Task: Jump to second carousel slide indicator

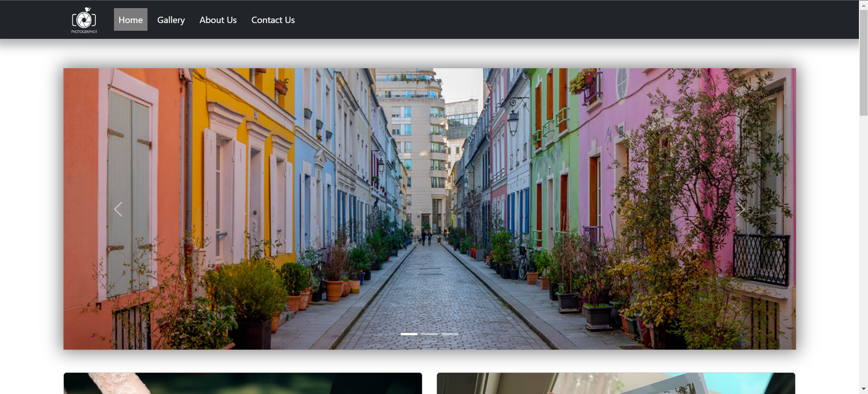Action: 429,334
